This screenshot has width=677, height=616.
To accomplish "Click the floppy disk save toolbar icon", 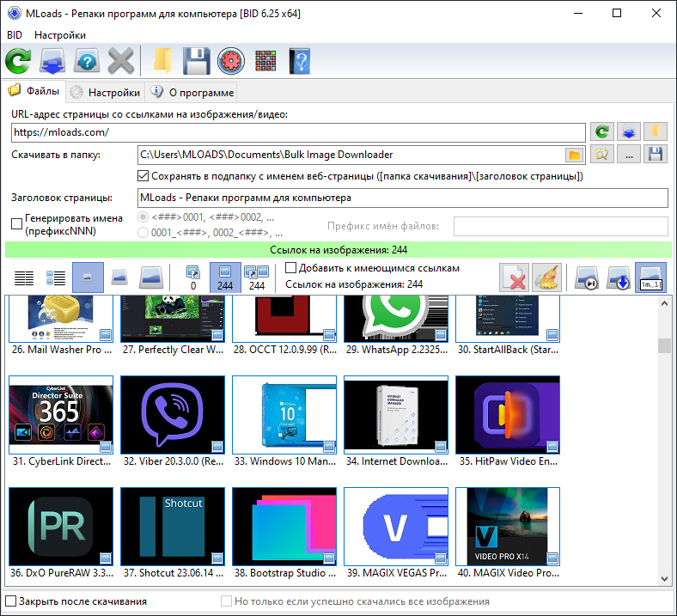I will click(197, 61).
